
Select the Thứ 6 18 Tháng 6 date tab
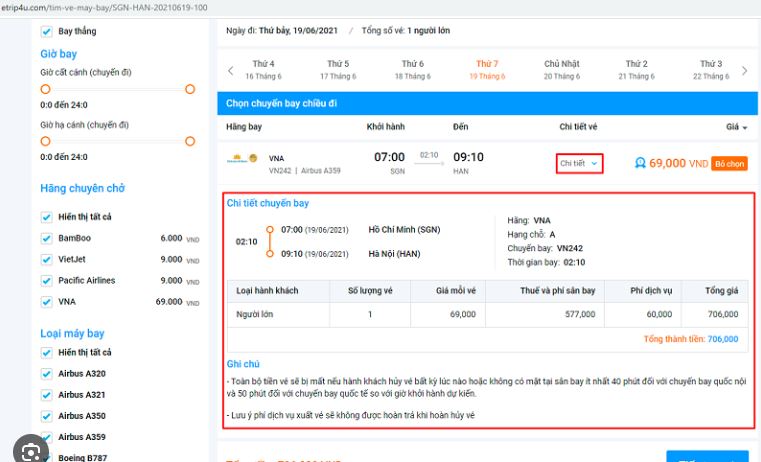412,70
